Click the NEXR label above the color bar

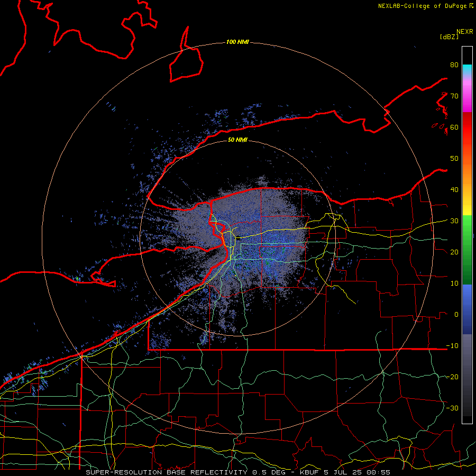tap(464, 32)
